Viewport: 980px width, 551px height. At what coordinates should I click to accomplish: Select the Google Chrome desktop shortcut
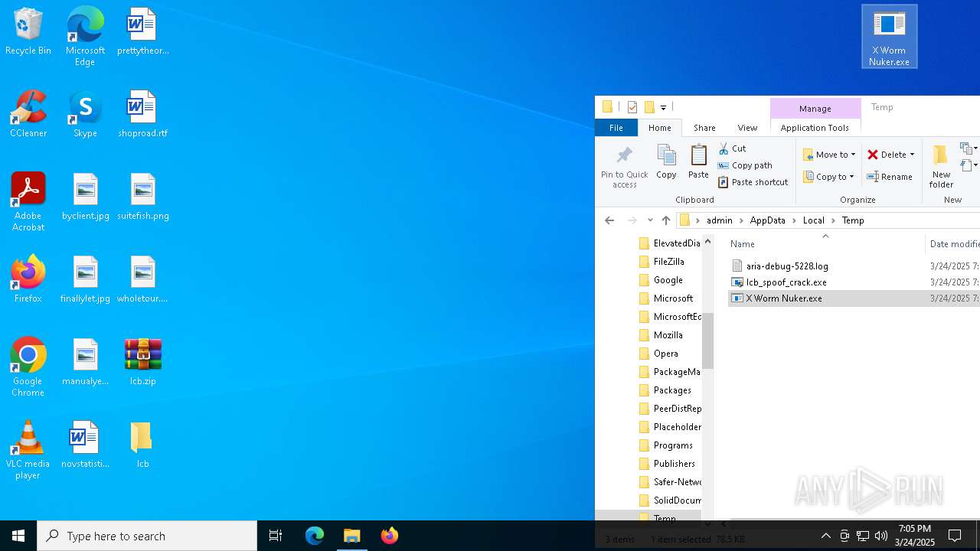(28, 367)
